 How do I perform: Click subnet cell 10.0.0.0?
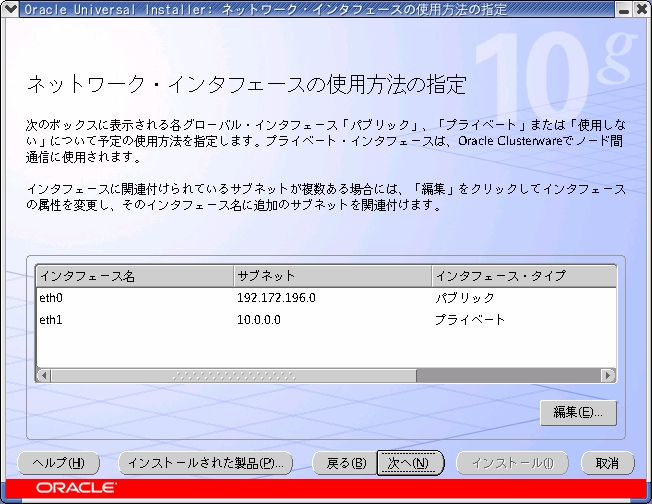259,320
